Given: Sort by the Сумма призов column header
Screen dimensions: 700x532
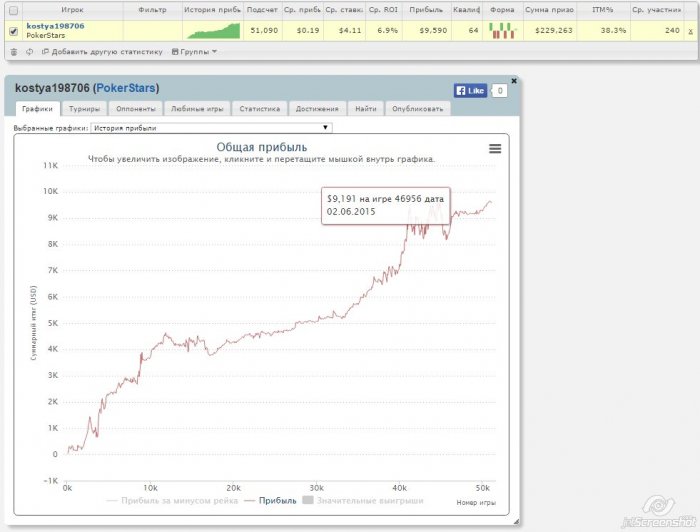Looking at the screenshot, I should [550, 10].
